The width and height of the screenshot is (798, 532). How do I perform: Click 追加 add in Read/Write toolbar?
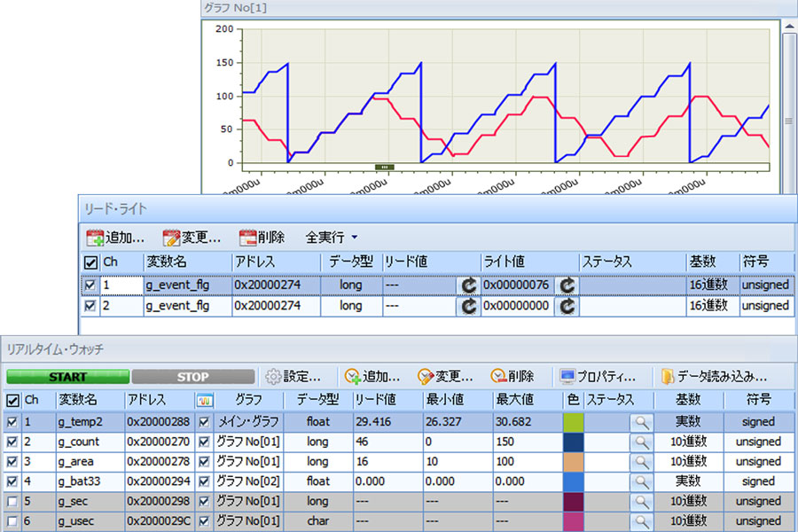point(115,238)
